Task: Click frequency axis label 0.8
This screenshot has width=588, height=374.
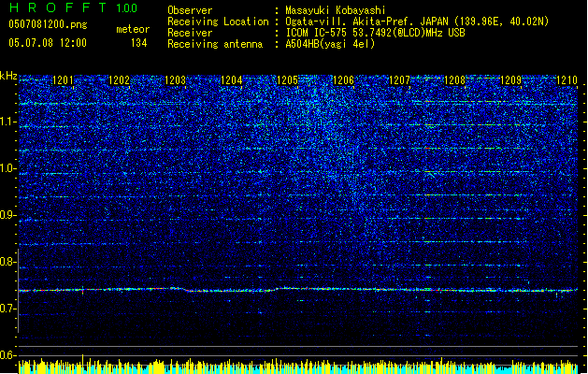Action: [8, 262]
